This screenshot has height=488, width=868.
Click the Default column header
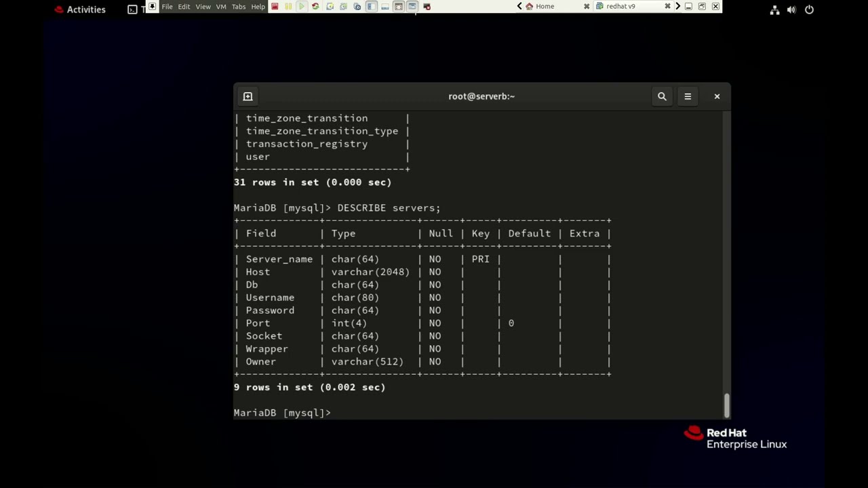(530, 233)
